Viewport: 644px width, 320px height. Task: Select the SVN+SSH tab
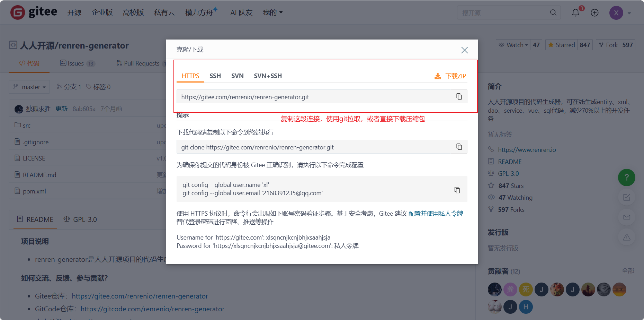pyautogui.click(x=268, y=76)
